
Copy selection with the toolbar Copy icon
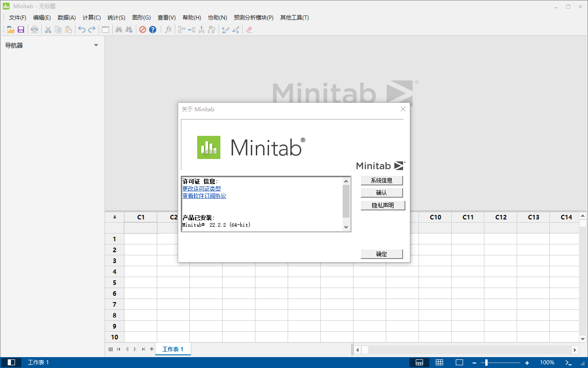click(x=58, y=30)
